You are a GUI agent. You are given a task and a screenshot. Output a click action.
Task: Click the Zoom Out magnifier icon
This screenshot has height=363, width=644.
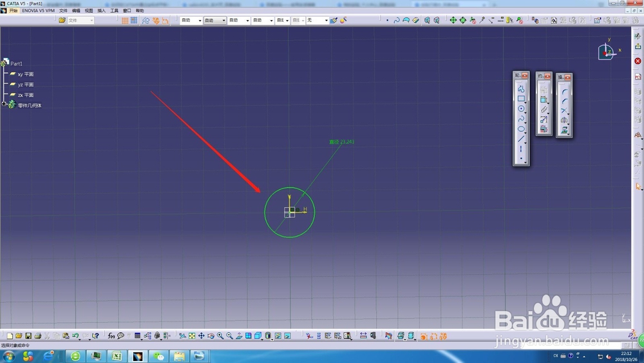[230, 336]
